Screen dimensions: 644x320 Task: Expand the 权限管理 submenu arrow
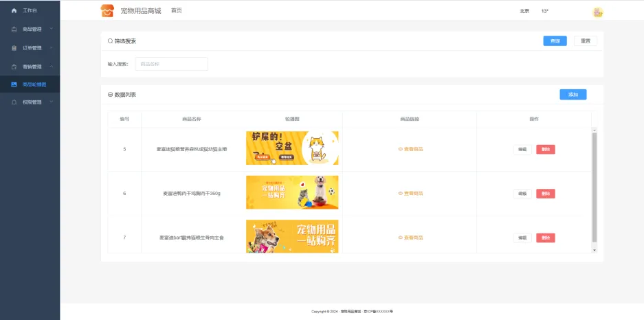point(51,102)
